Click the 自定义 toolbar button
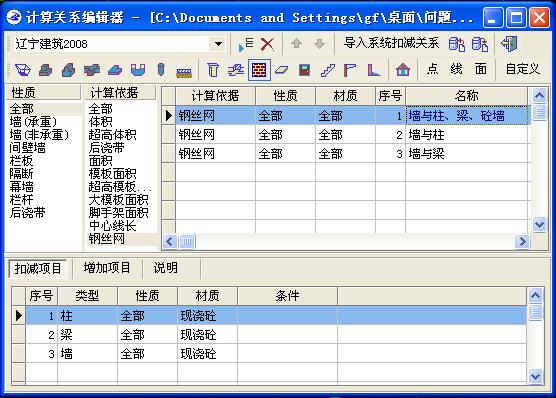 pos(522,69)
